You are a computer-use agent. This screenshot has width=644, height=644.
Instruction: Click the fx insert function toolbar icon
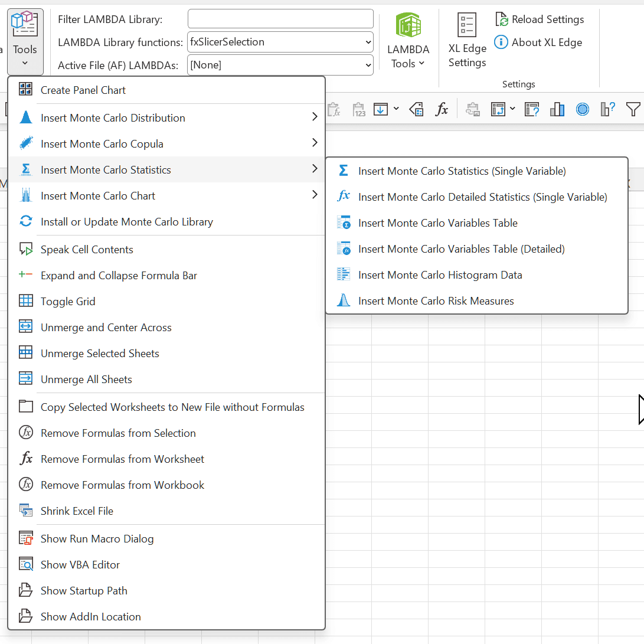[x=442, y=109]
